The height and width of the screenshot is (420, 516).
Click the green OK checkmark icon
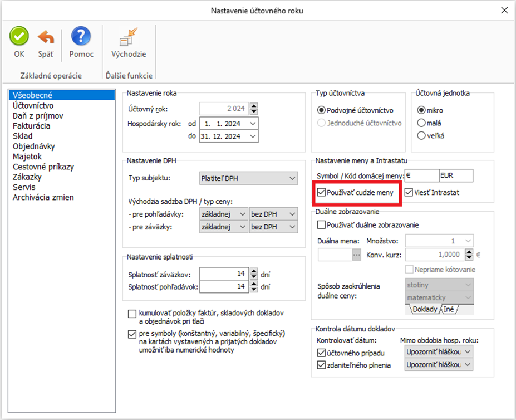[x=19, y=38]
